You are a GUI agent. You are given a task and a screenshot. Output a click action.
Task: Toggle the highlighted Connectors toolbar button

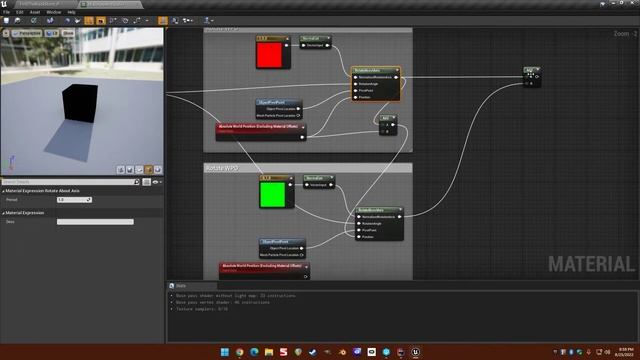(89, 20)
